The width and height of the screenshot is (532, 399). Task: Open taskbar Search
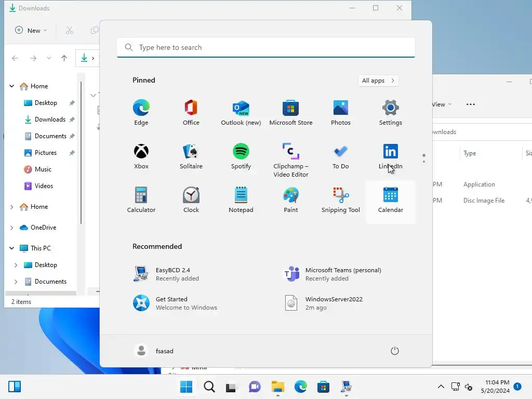[x=209, y=387]
